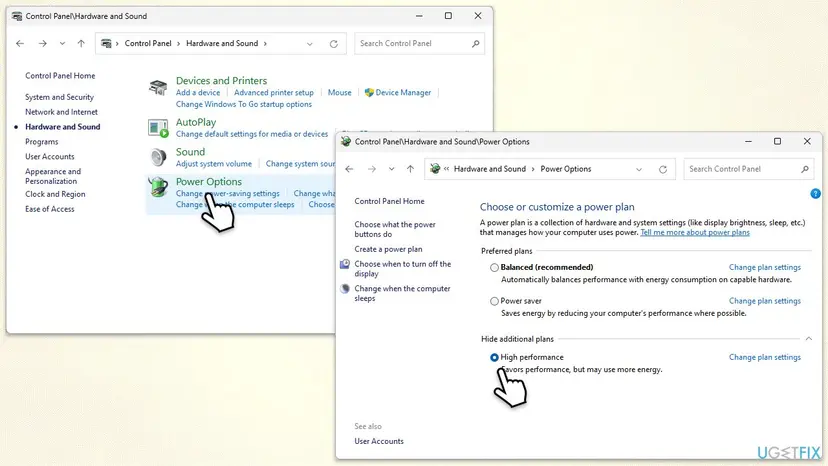Open Sound heading link
This screenshot has width=828, height=466.
tap(190, 152)
